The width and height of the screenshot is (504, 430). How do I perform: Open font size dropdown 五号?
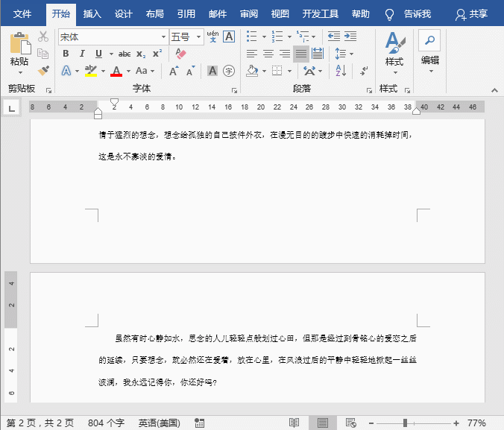tap(198, 37)
